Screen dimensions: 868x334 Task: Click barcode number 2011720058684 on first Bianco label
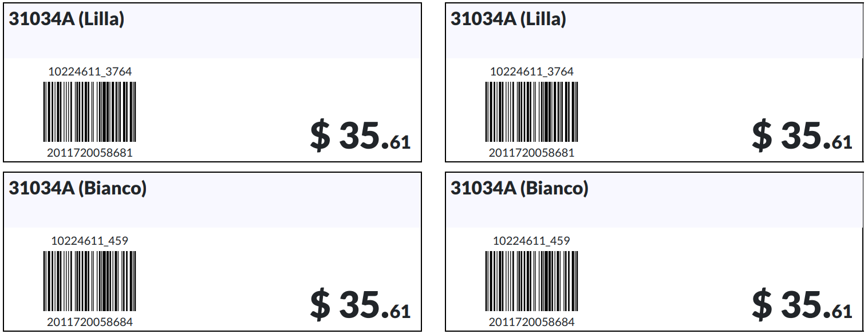coord(90,322)
